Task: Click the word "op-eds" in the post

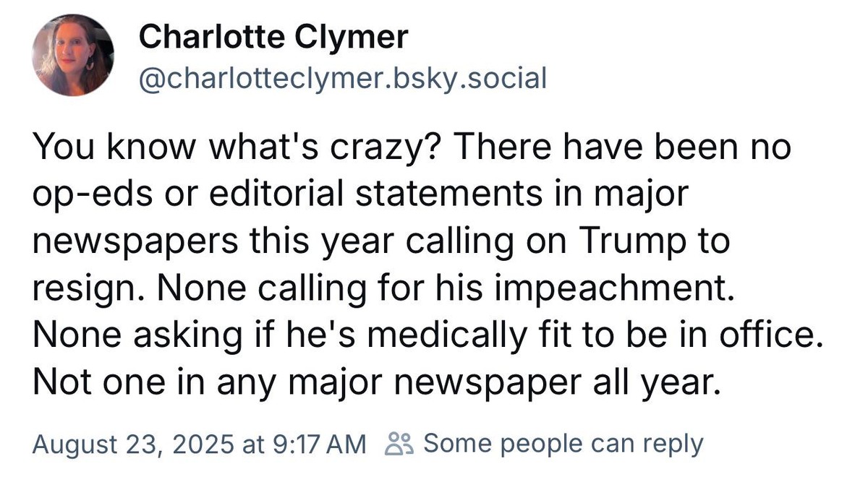Action: point(81,195)
